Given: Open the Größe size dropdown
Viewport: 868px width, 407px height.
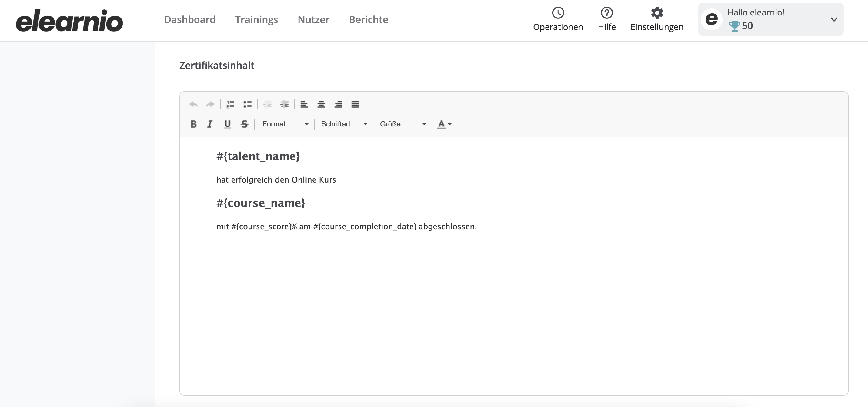Looking at the screenshot, I should tap(403, 124).
